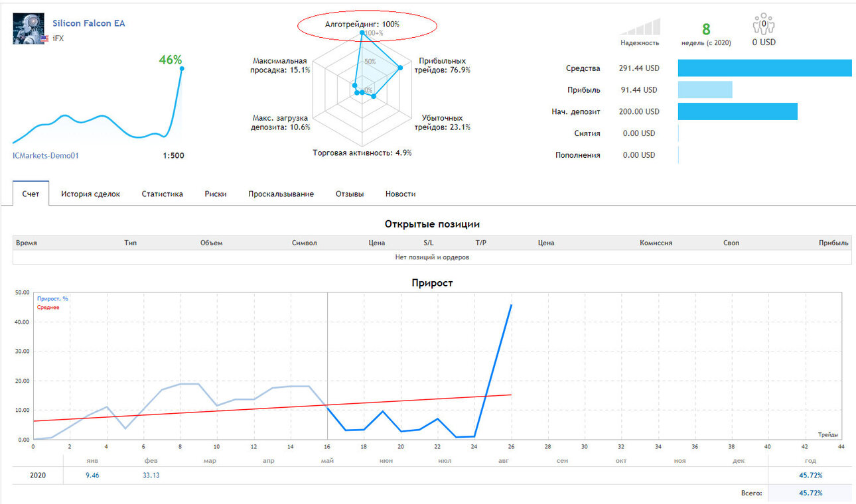This screenshot has height=504, width=856.
Task: Click the Прирост, % chart legend entry
Action: click(x=52, y=298)
